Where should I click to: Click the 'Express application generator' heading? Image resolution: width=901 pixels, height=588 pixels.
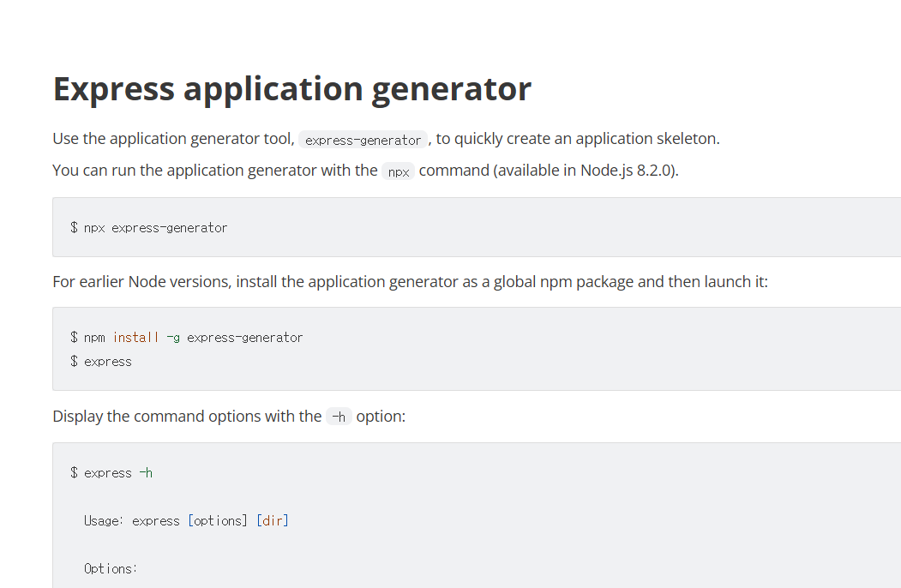click(x=292, y=89)
